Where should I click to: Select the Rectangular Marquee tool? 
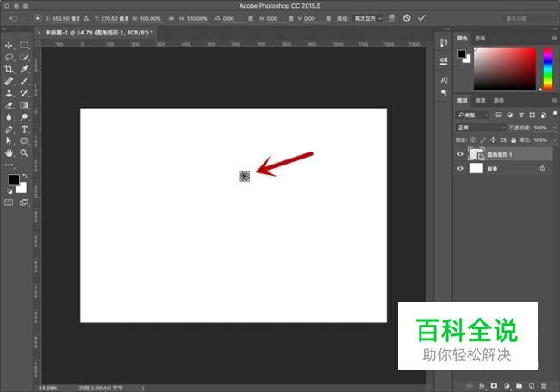pyautogui.click(x=24, y=45)
